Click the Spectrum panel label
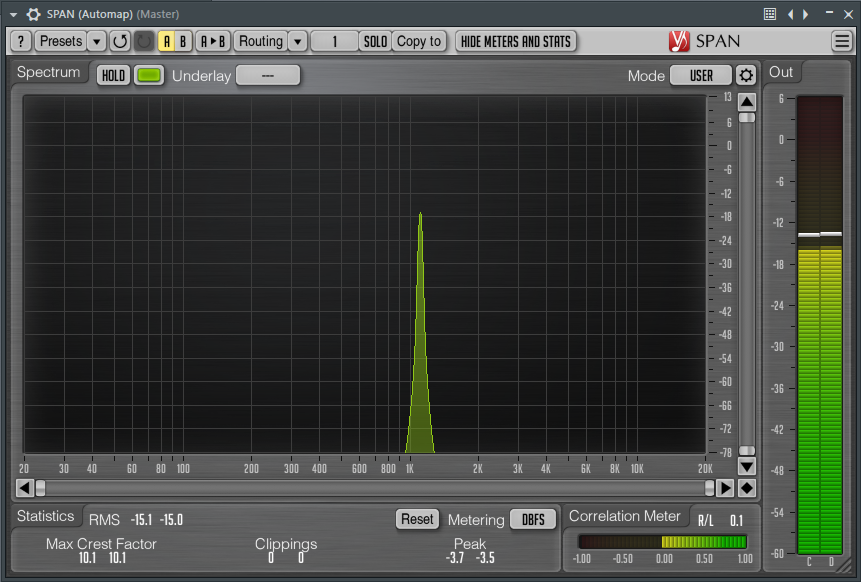Image resolution: width=861 pixels, height=582 pixels. pos(48,72)
